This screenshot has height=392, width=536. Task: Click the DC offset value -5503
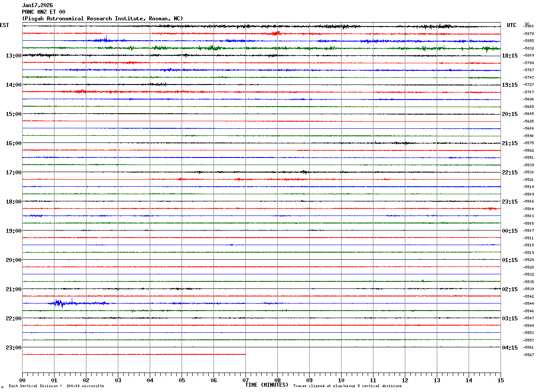click(x=528, y=216)
